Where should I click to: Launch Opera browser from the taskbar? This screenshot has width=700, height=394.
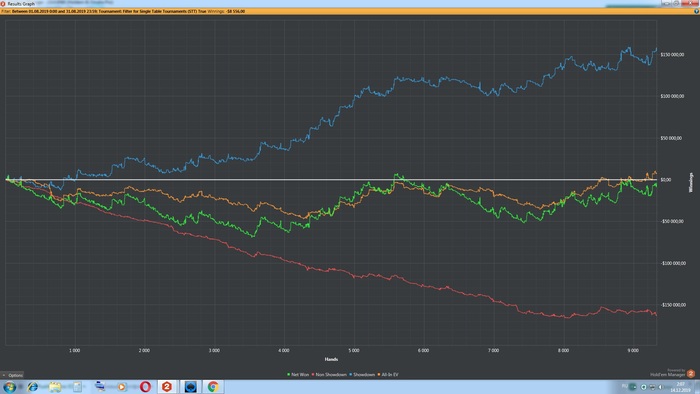[x=145, y=386]
